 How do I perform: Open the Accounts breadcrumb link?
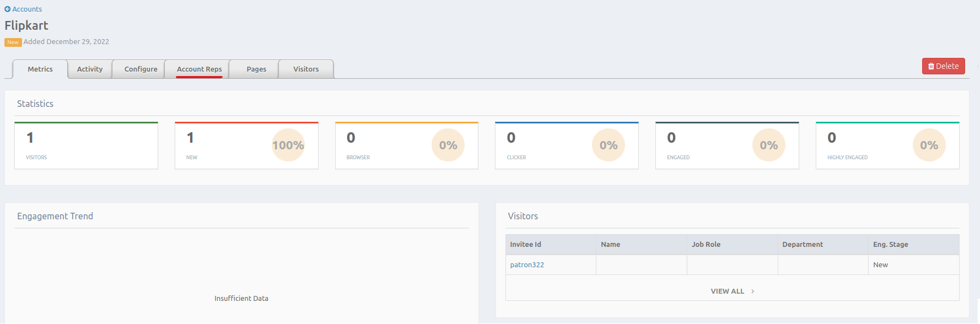(27, 9)
